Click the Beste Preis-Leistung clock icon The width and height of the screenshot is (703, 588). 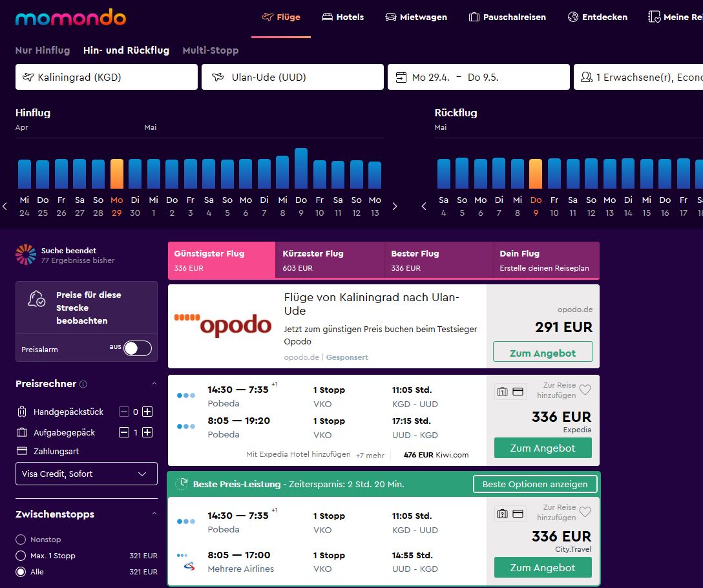click(182, 484)
